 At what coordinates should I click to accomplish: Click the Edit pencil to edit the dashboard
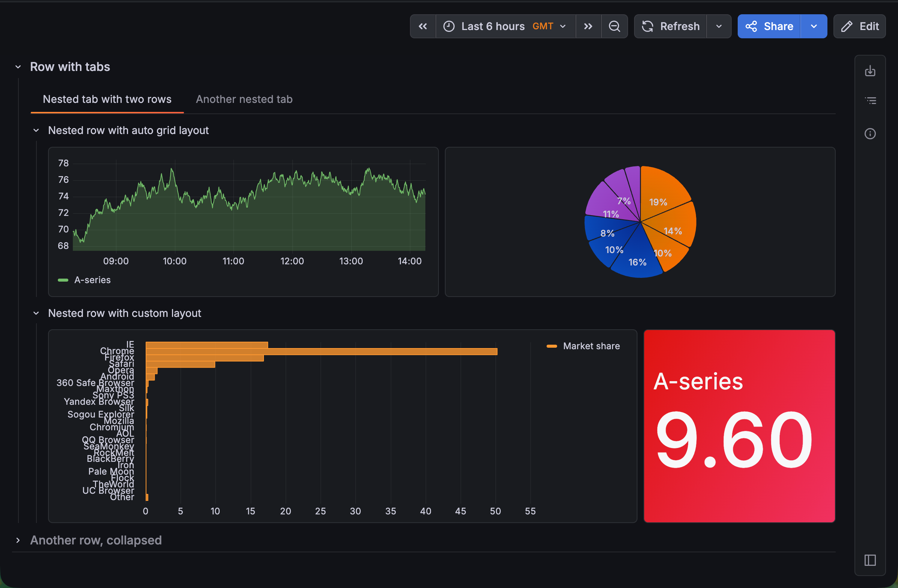pyautogui.click(x=859, y=26)
